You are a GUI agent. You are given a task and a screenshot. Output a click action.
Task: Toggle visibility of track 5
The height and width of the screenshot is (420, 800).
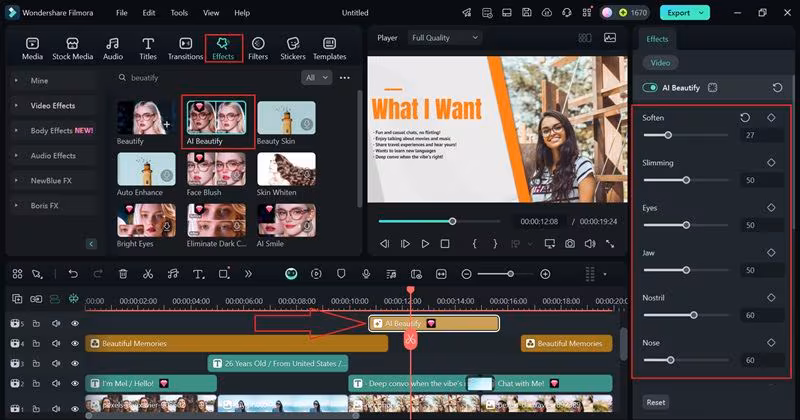tap(75, 324)
